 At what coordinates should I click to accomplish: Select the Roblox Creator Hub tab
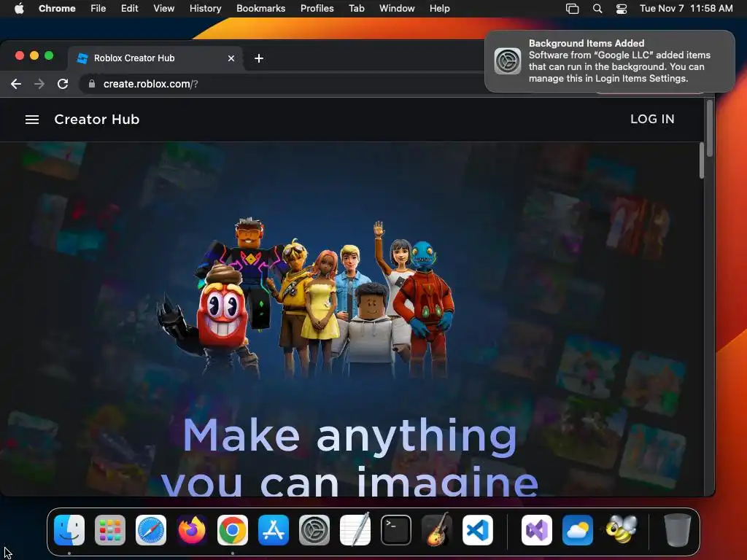(x=155, y=58)
